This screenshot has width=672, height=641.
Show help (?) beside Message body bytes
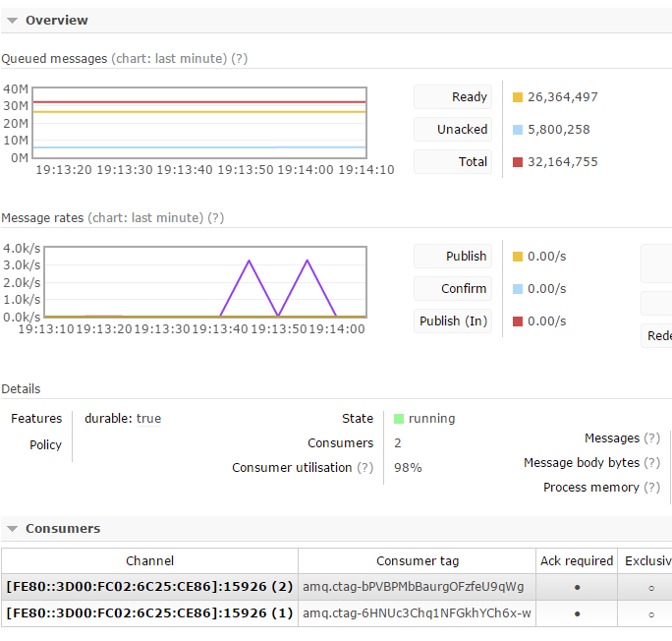(x=651, y=463)
